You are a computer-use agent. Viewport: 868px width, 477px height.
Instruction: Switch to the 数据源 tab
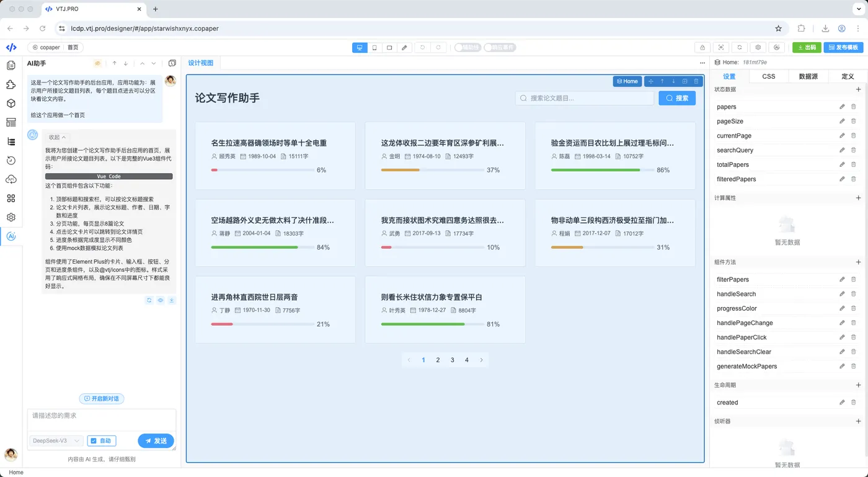(808, 76)
